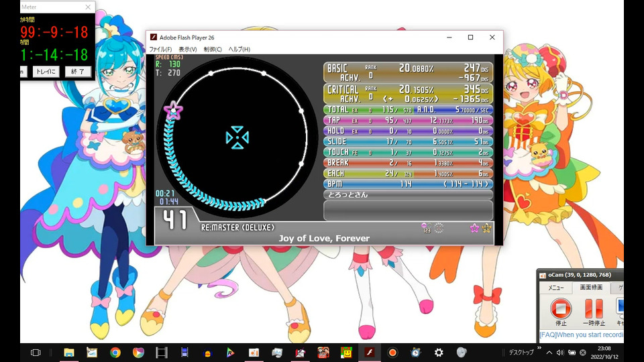Click the BPM 114 row
Viewport: 644px width, 362px height.
(x=409, y=184)
